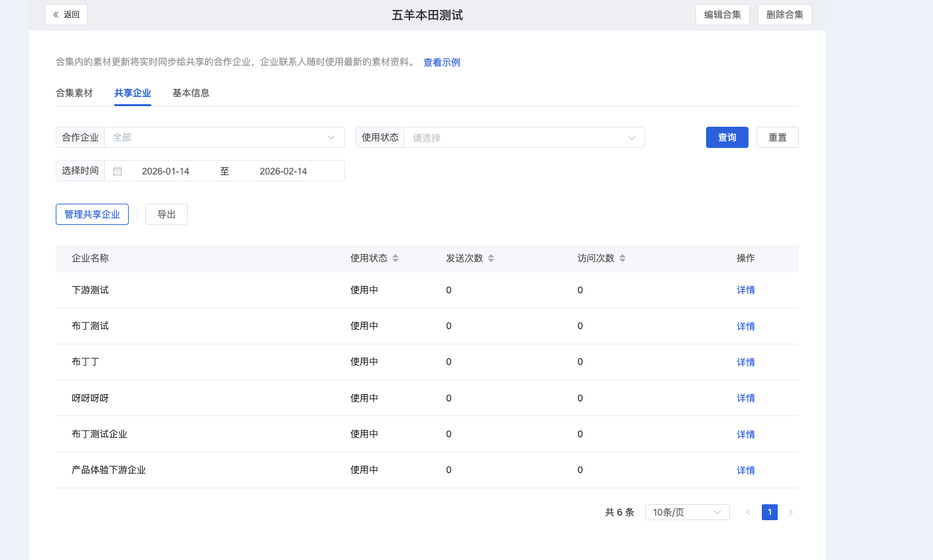This screenshot has height=560, width=933.
Task: Sort the table by 发送次数 column
Action: (x=491, y=258)
